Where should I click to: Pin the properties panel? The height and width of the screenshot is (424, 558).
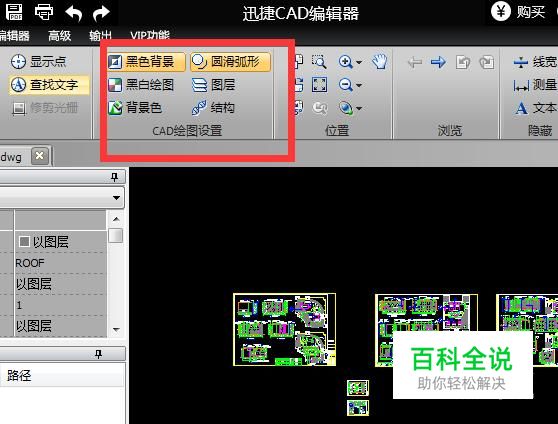click(x=114, y=177)
